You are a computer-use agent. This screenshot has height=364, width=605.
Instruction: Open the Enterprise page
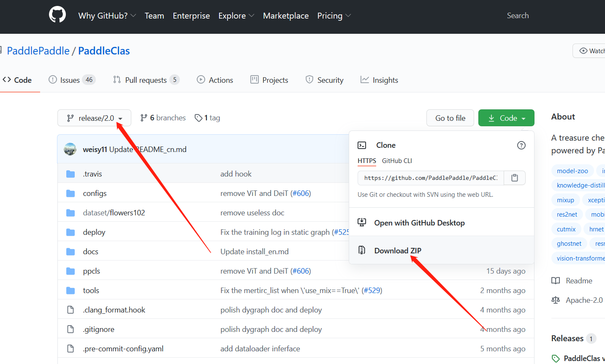click(191, 16)
